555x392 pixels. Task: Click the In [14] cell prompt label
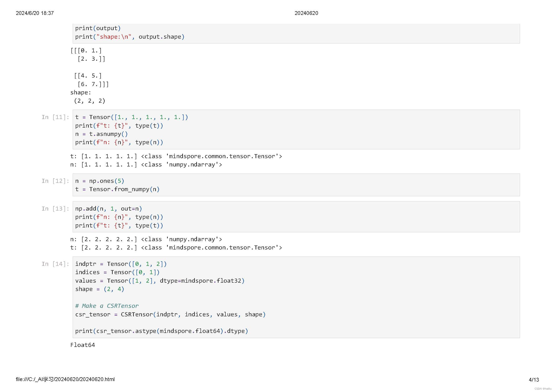(55, 264)
